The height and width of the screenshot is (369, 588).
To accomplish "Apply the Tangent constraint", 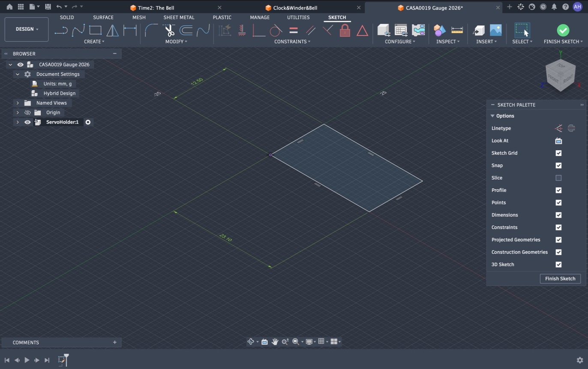I will click(276, 30).
